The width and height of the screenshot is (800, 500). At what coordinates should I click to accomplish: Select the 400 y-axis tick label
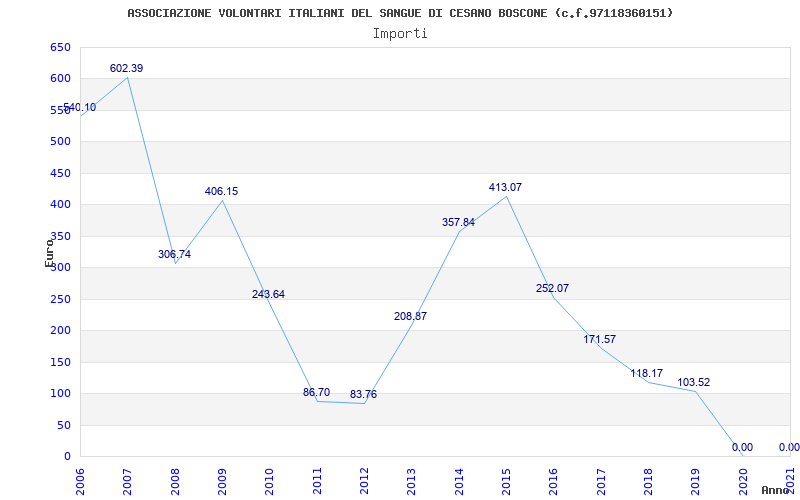tap(60, 205)
